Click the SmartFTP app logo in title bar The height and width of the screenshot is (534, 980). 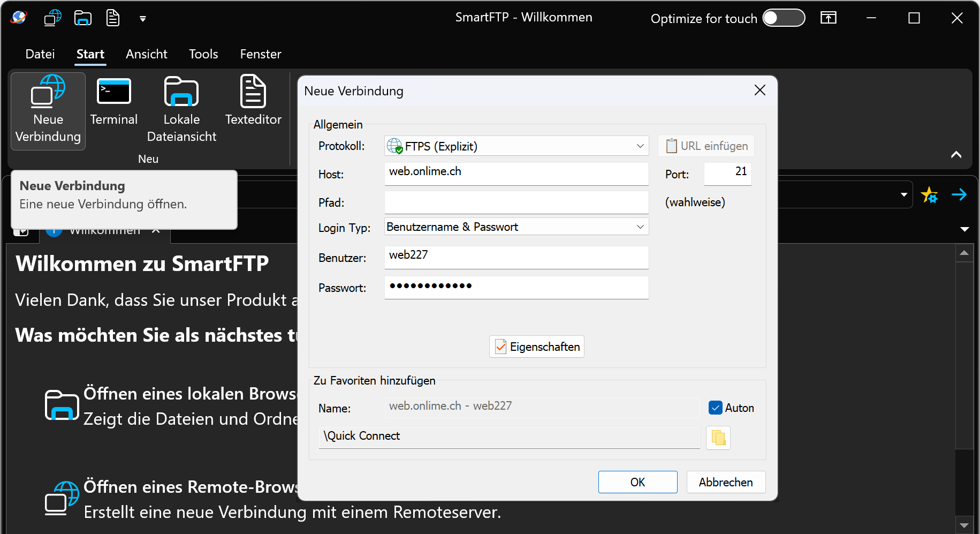click(x=18, y=18)
